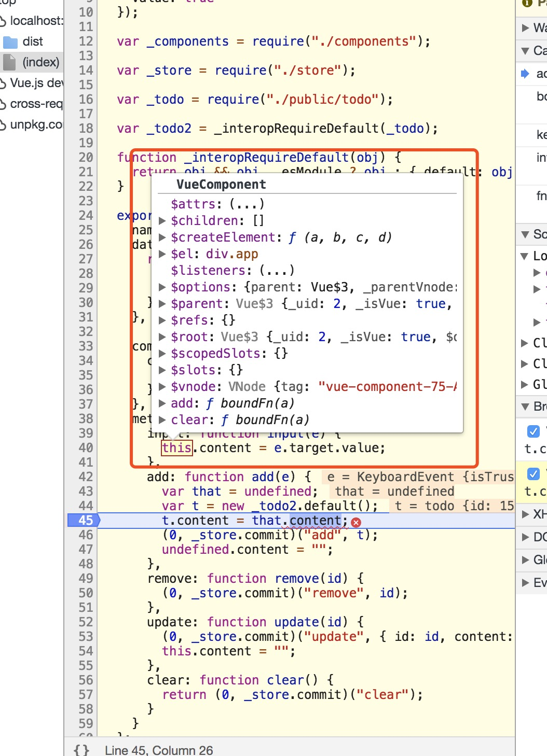This screenshot has height=756, width=547.
Task: Expand Global (Gl) scope below Closure rows
Action: (524, 384)
